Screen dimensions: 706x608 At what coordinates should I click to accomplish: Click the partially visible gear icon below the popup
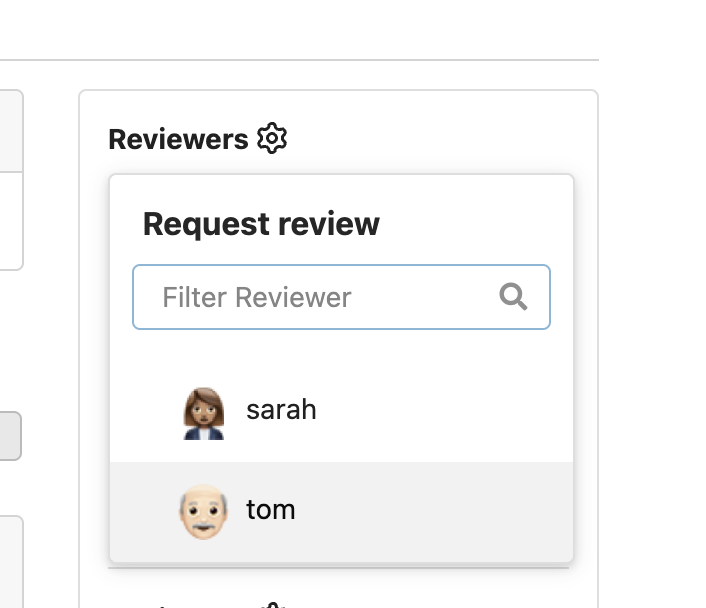272,603
